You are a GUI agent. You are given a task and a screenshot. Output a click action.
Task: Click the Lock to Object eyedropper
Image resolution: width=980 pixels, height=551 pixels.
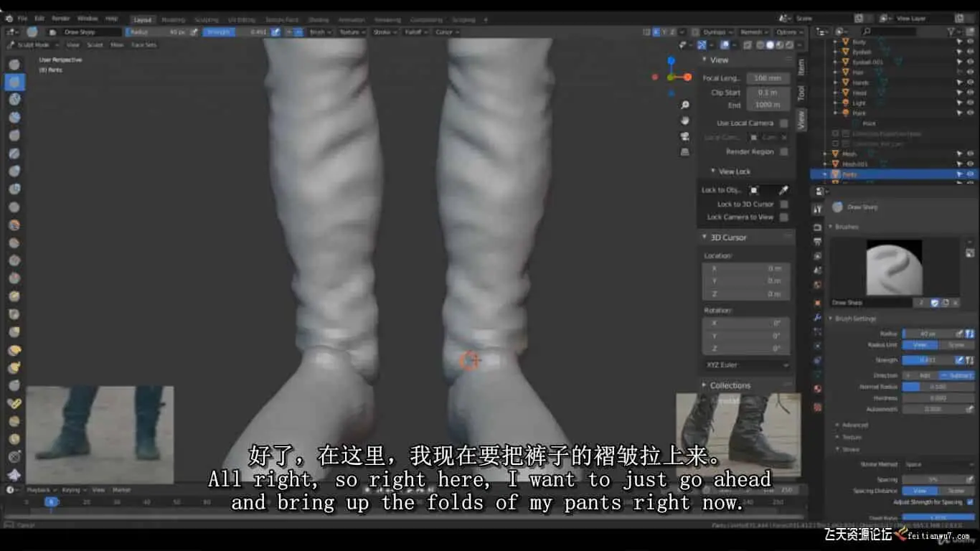click(x=783, y=190)
